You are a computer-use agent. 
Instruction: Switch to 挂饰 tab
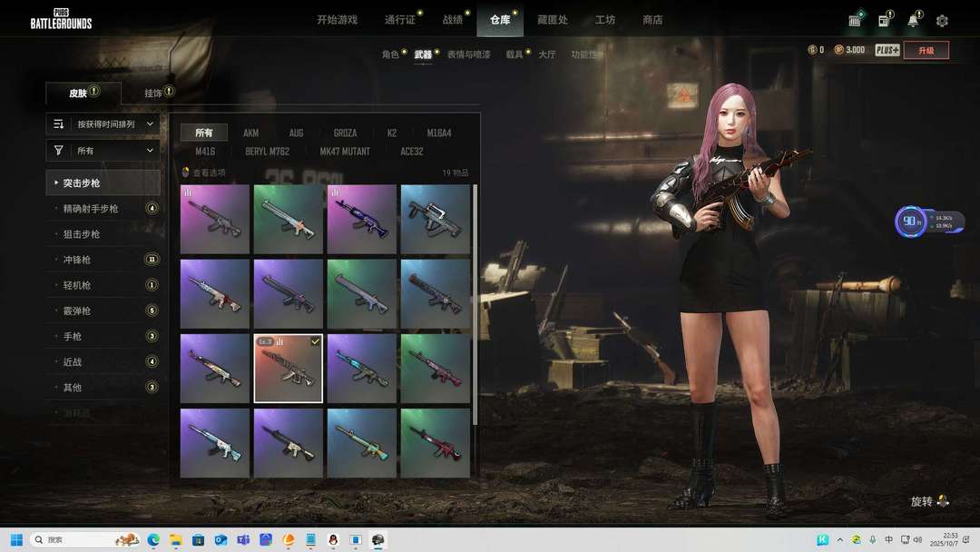point(153,93)
